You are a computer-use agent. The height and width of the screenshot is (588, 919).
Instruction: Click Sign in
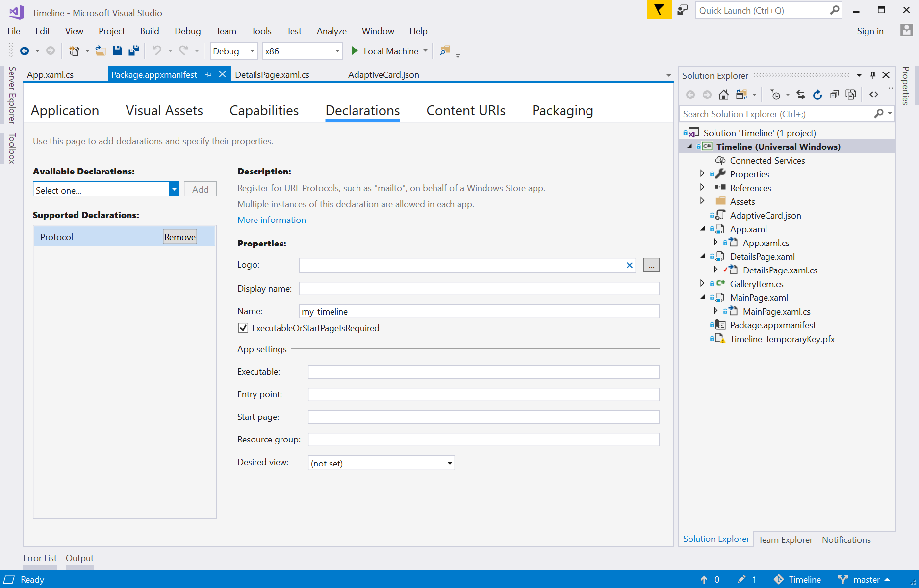click(870, 31)
